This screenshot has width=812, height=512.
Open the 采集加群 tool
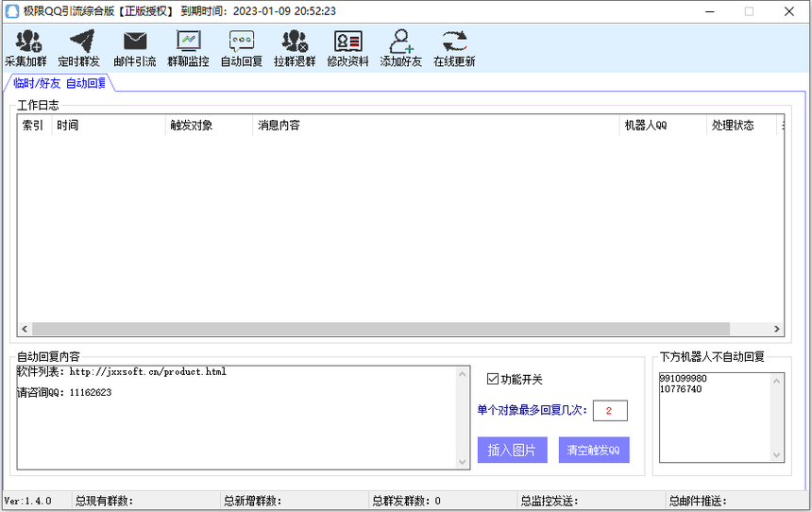coord(25,48)
